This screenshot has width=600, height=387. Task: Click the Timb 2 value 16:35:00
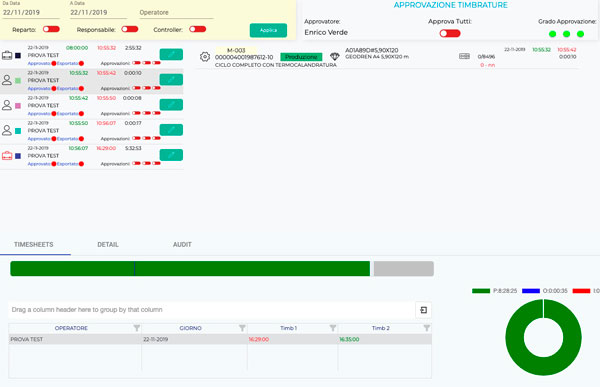[349, 340]
